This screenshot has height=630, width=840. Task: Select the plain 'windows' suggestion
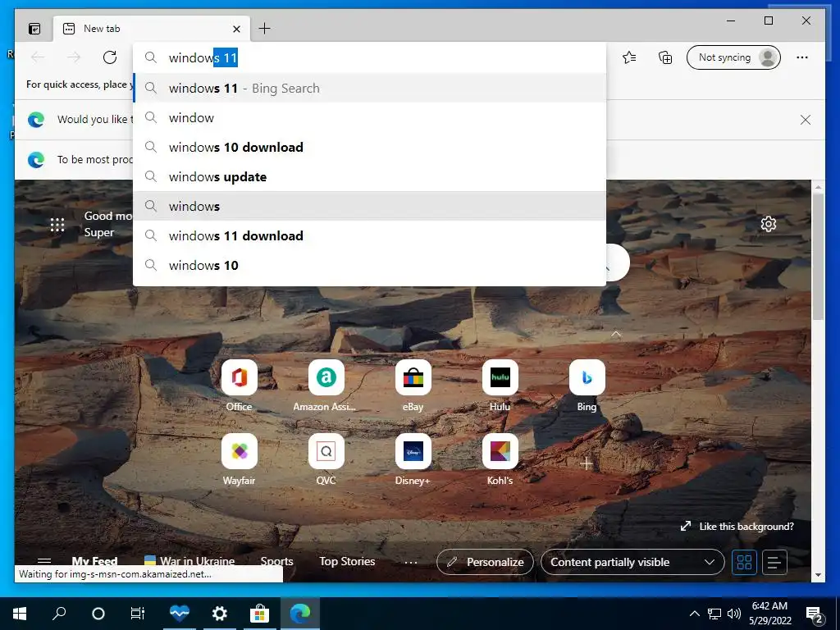(x=370, y=206)
